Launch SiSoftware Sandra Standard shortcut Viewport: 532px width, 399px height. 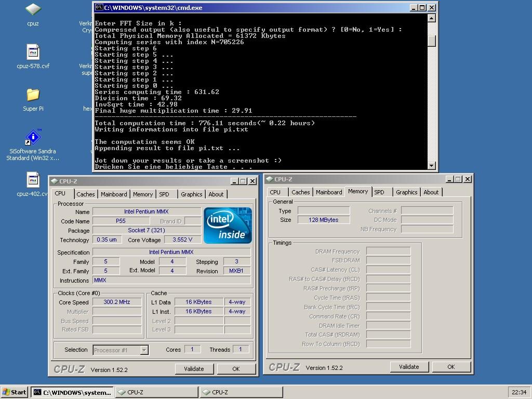(33, 145)
